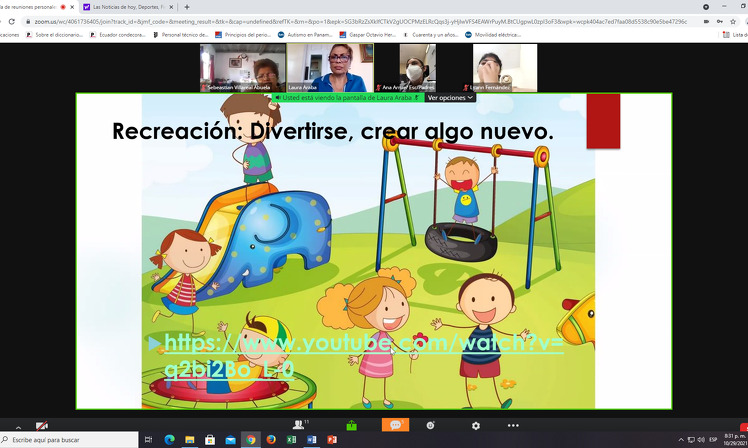Screen dimensions: 748x448
Task: Open PowerPoint from the taskbar
Action: coord(332,439)
